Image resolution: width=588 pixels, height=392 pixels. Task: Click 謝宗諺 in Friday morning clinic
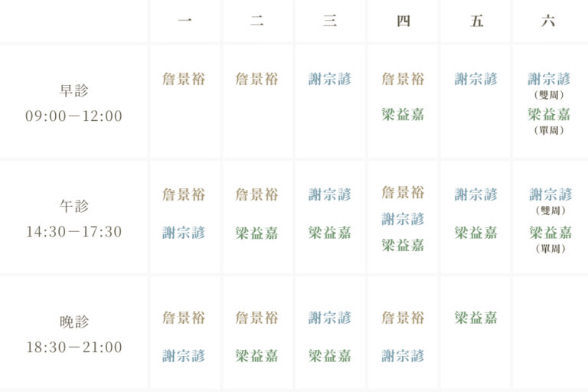[x=476, y=79]
